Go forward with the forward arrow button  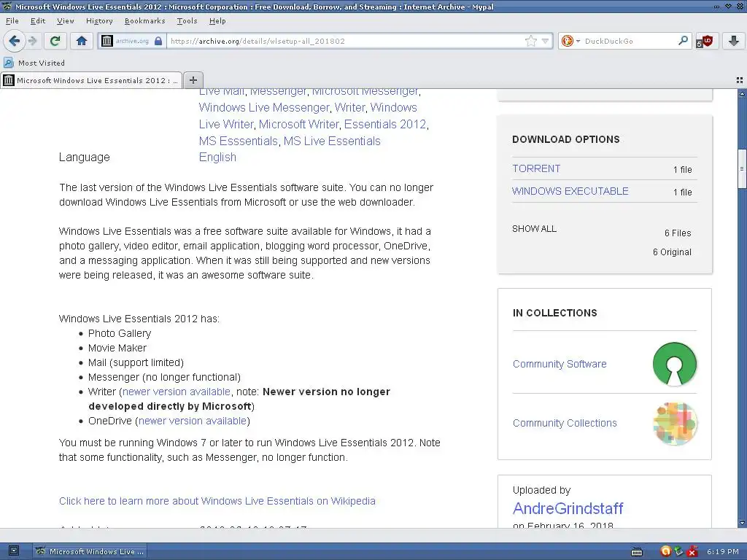click(x=32, y=41)
